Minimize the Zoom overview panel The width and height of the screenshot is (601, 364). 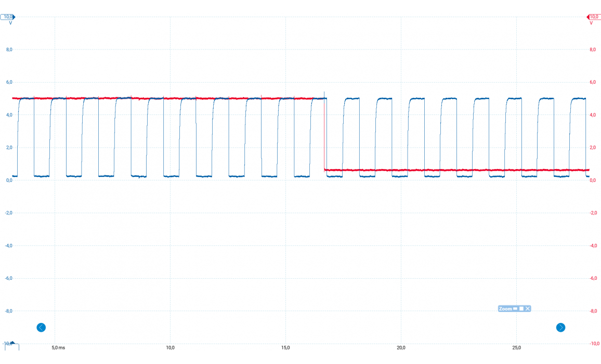click(515, 308)
